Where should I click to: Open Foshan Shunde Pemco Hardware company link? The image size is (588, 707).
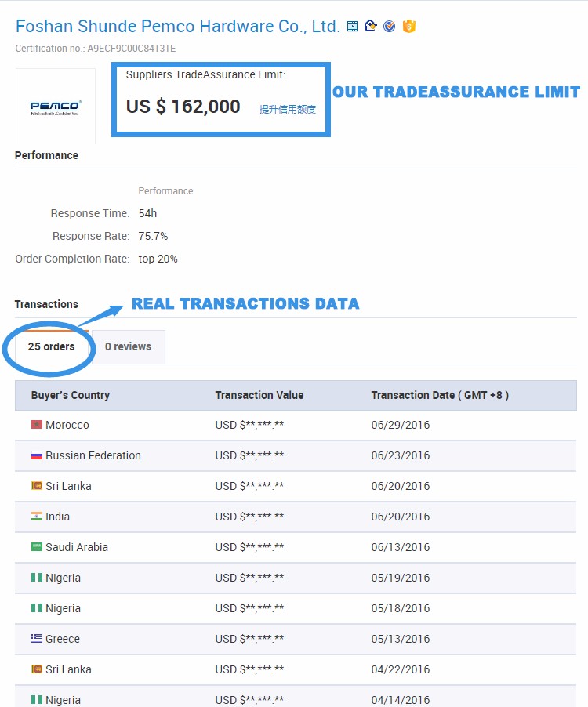[x=178, y=27]
